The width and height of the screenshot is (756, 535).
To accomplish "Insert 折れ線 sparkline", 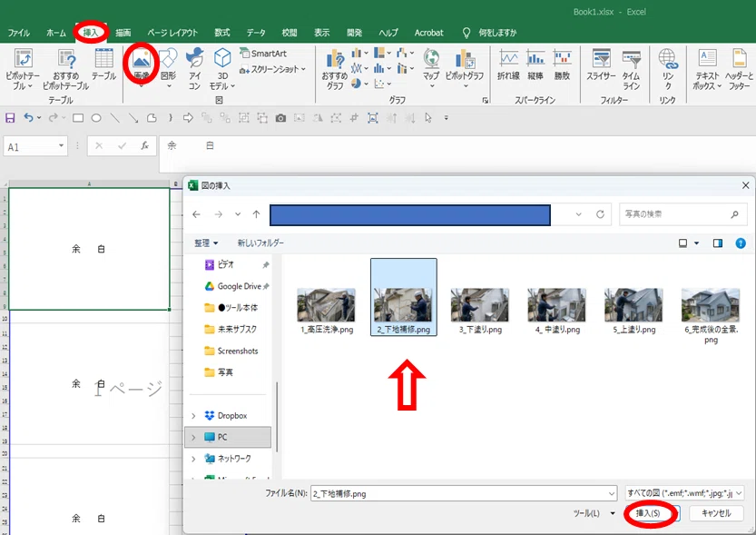I will point(508,64).
